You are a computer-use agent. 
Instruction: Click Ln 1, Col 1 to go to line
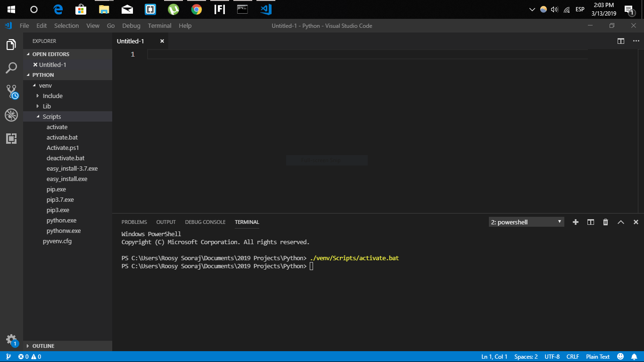coord(494,356)
